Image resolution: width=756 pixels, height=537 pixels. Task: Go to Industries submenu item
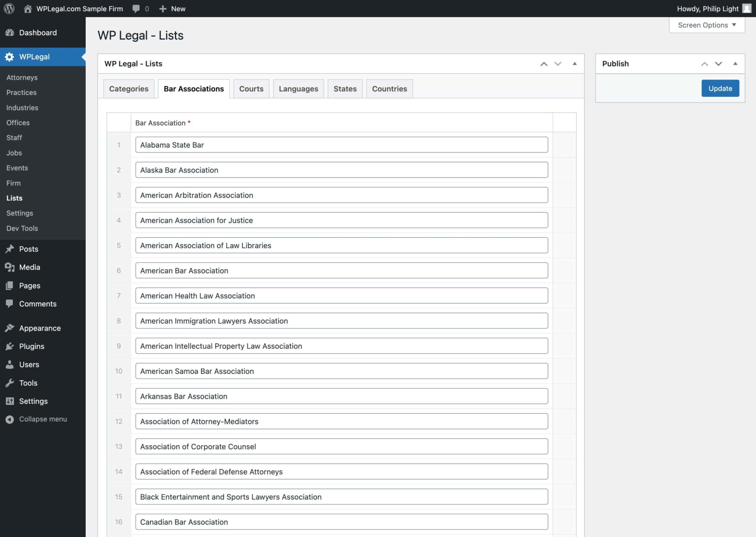point(22,108)
